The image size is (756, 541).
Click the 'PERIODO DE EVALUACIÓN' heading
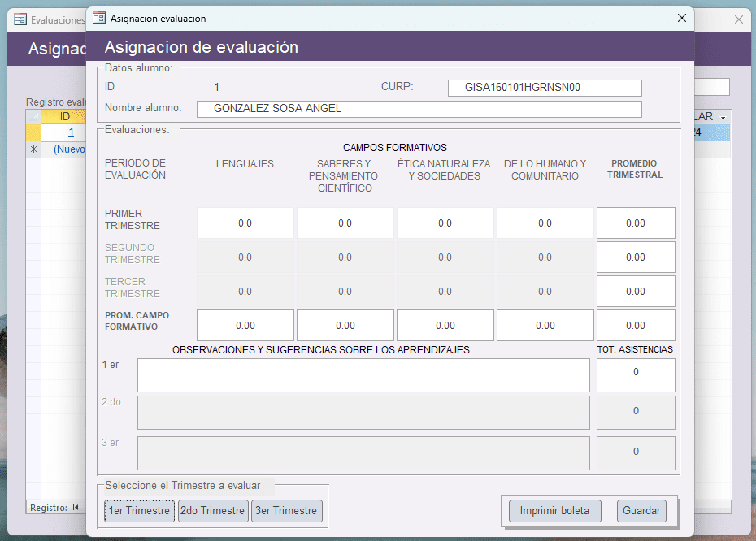tap(136, 169)
